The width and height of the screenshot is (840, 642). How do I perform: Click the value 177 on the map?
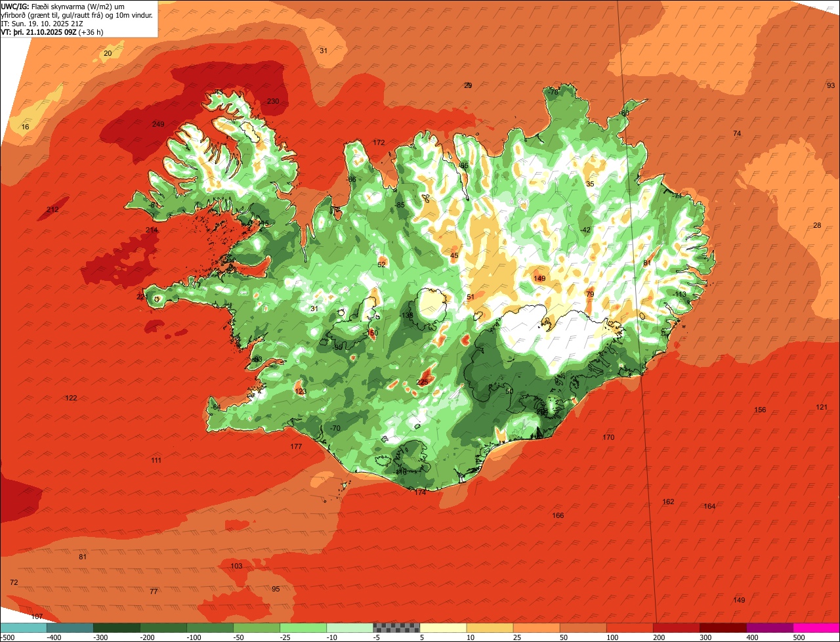click(x=296, y=446)
